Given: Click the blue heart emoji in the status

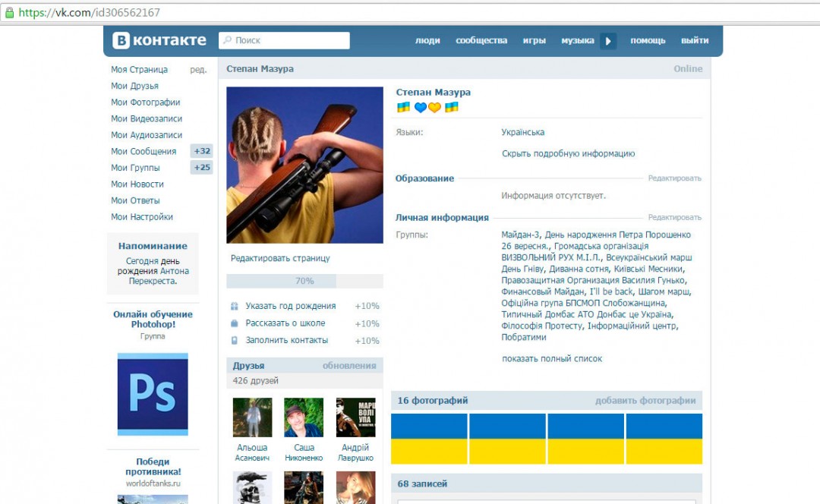Looking at the screenshot, I should [421, 107].
